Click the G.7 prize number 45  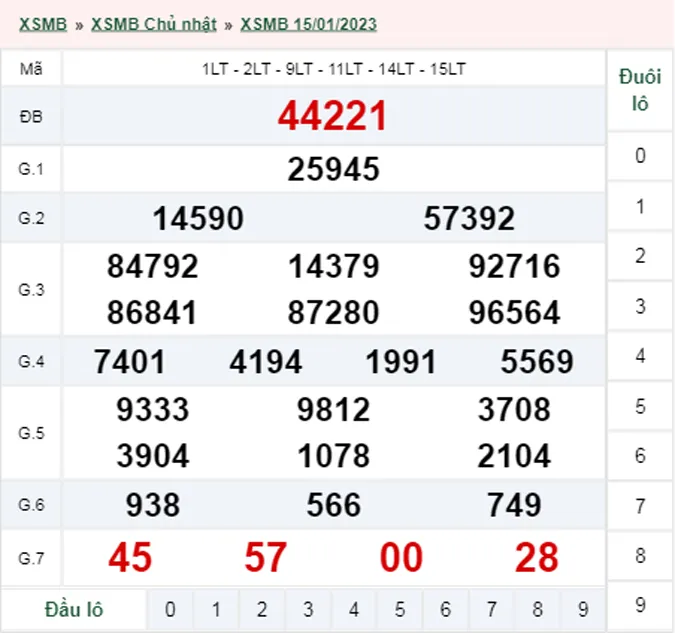coord(130,558)
